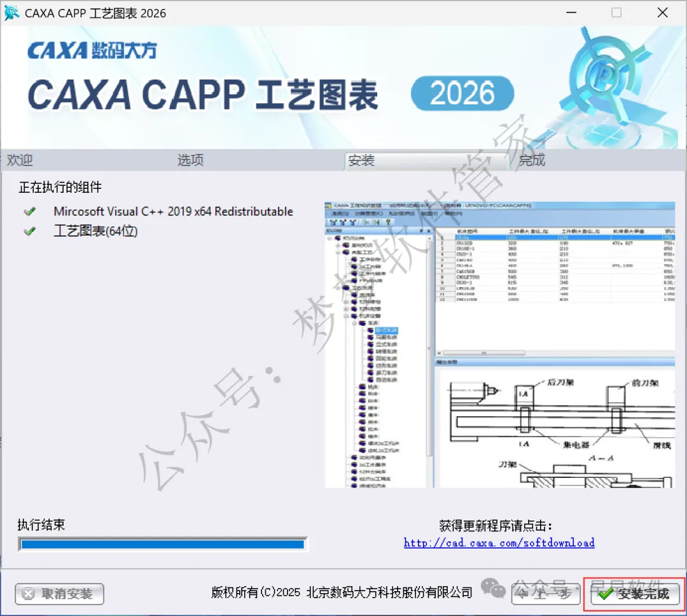687x616 pixels.
Task: Click the 工艺图表(64位) component text
Action: (95, 230)
